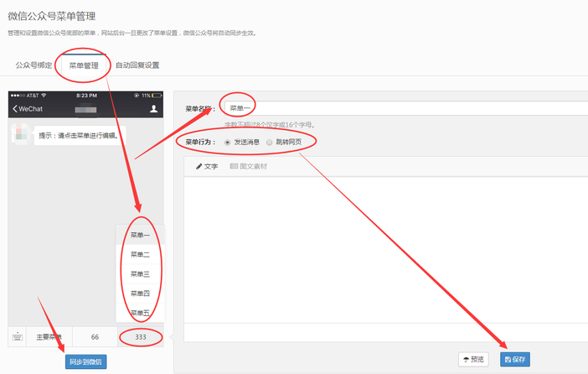588x374 pixels.
Task: Switch to the 公众号绑定 tab
Action: point(34,65)
